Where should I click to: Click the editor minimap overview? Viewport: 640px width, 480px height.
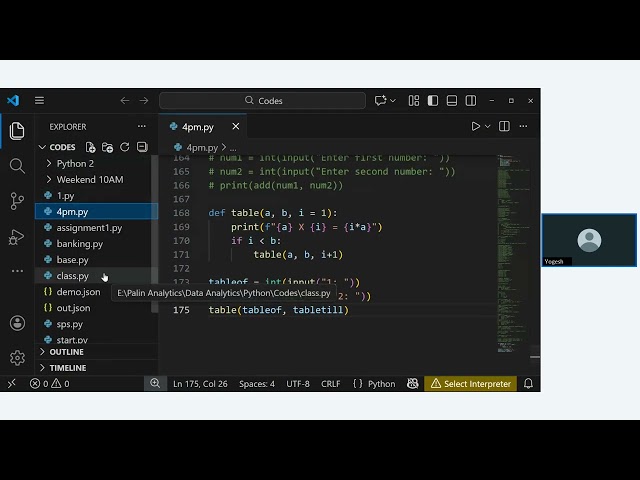[x=513, y=253]
